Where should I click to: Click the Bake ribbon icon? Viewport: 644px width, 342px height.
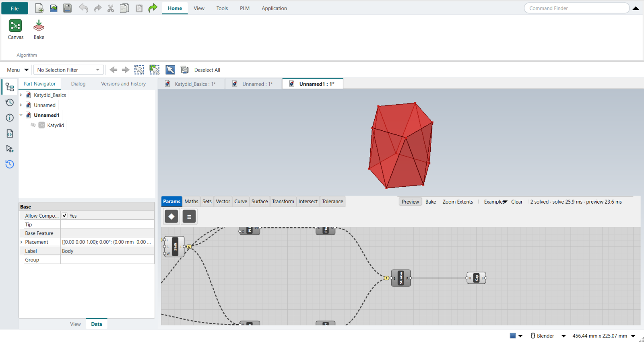(39, 29)
